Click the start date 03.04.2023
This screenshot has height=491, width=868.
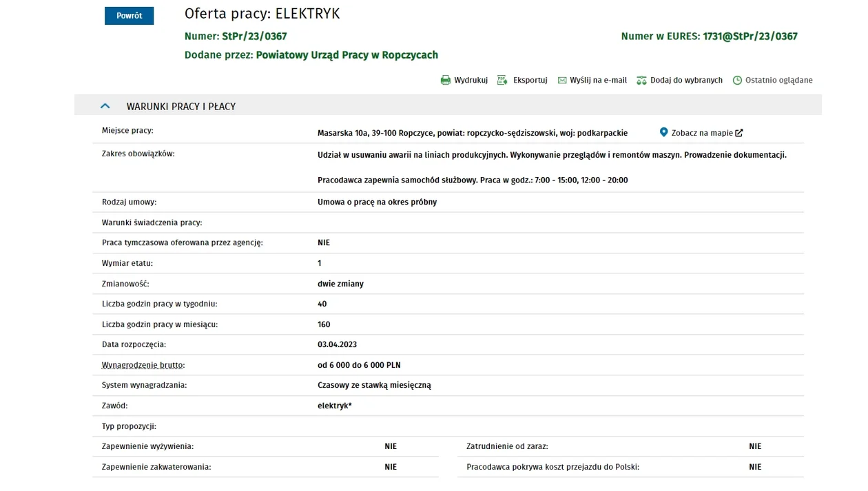coord(338,344)
